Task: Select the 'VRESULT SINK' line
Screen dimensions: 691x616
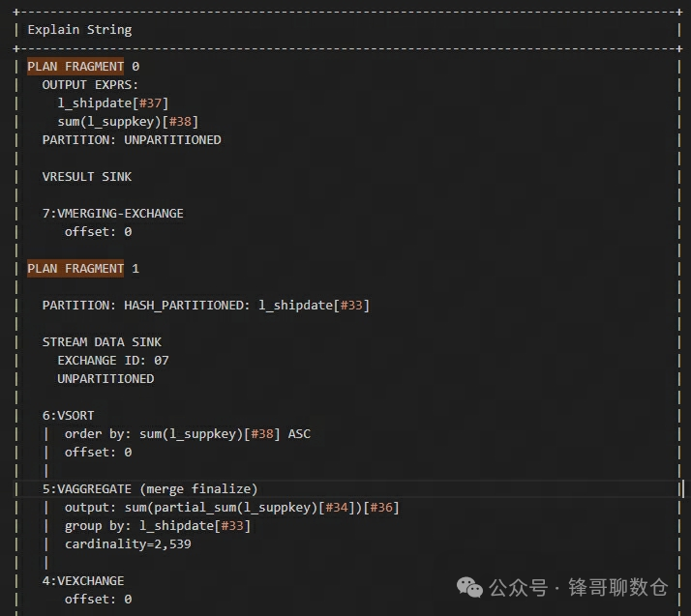Action: pos(87,177)
